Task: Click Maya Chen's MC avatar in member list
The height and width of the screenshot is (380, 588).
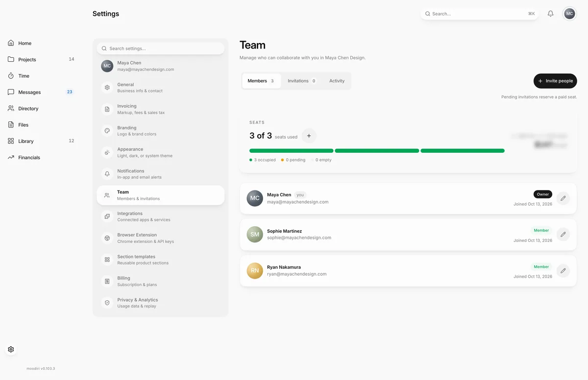Action: pos(255,198)
